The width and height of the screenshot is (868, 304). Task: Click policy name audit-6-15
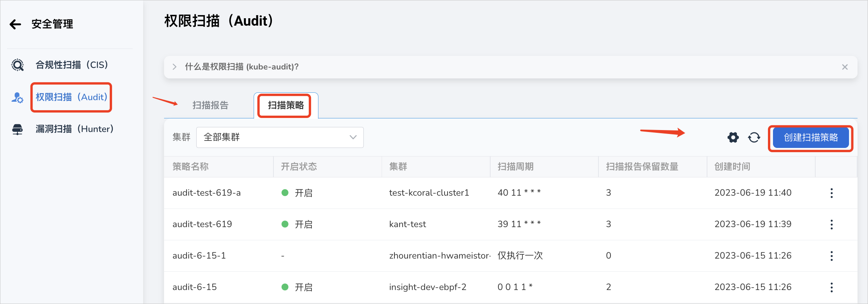pos(194,287)
